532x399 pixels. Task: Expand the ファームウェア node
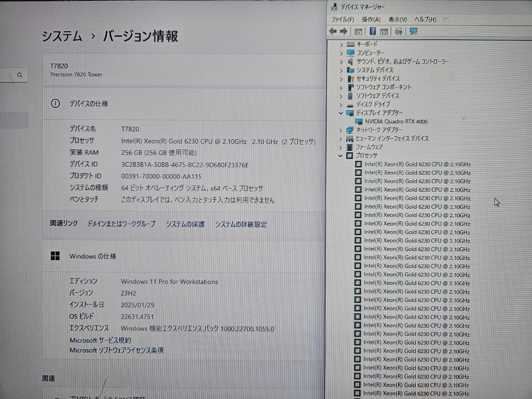click(x=341, y=147)
